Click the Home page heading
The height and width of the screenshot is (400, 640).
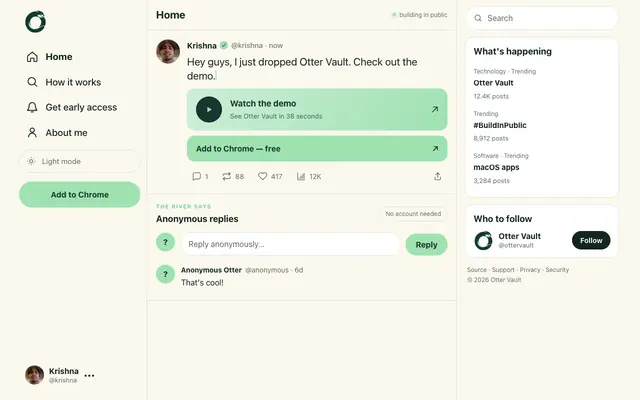click(171, 15)
